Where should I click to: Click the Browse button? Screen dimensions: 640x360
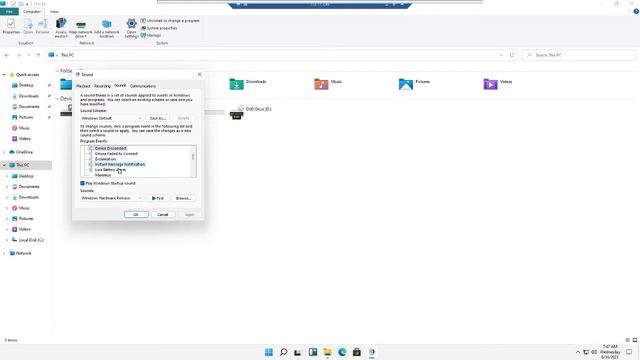(183, 198)
